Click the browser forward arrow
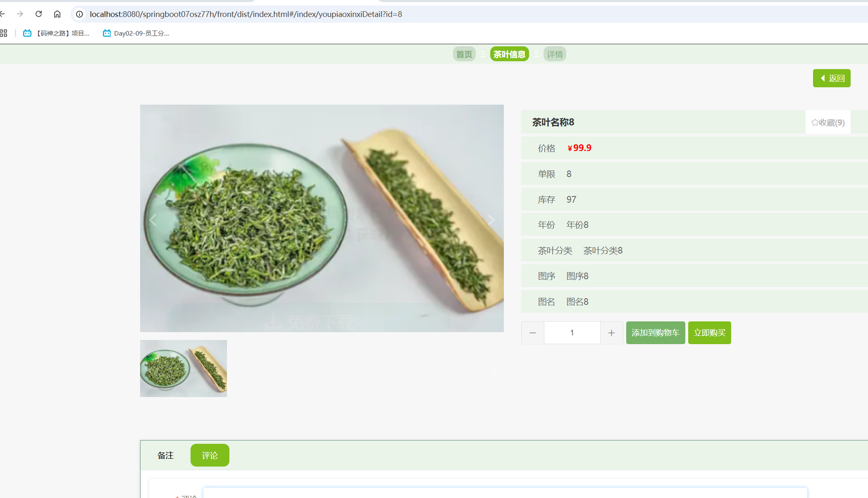 click(x=20, y=14)
